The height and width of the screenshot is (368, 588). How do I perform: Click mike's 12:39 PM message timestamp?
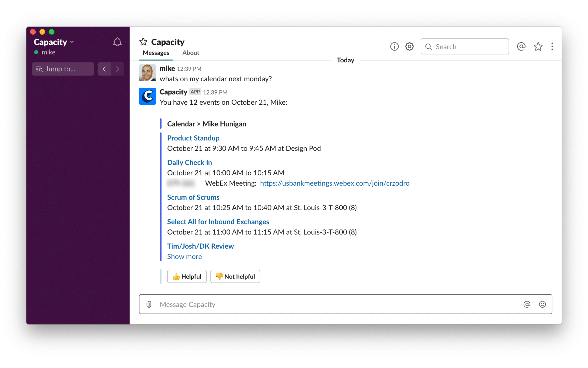189,69
